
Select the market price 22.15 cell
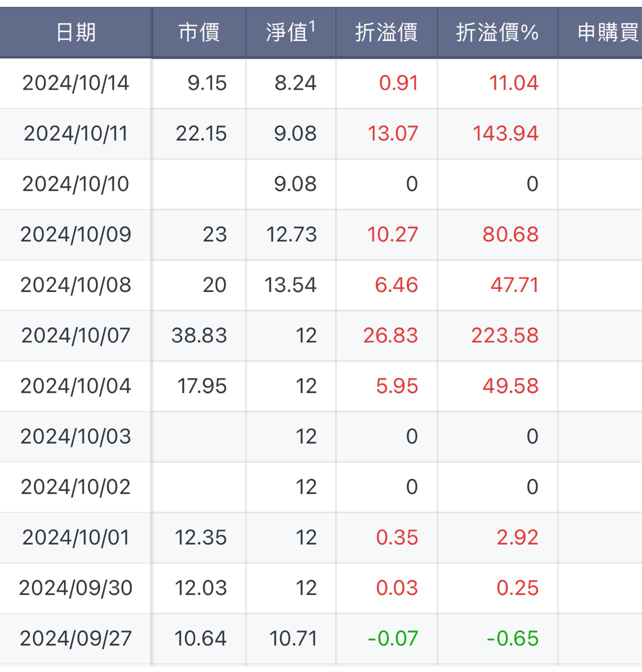tap(201, 133)
